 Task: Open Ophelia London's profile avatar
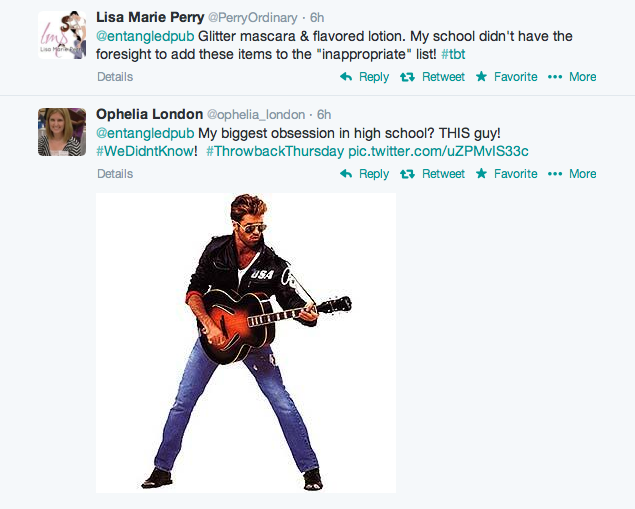click(62, 132)
